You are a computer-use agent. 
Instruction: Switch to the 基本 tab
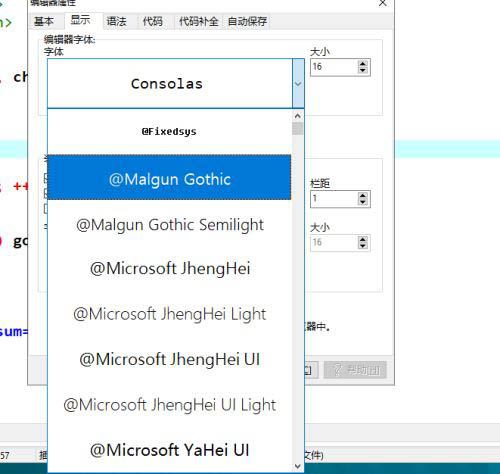pyautogui.click(x=44, y=21)
